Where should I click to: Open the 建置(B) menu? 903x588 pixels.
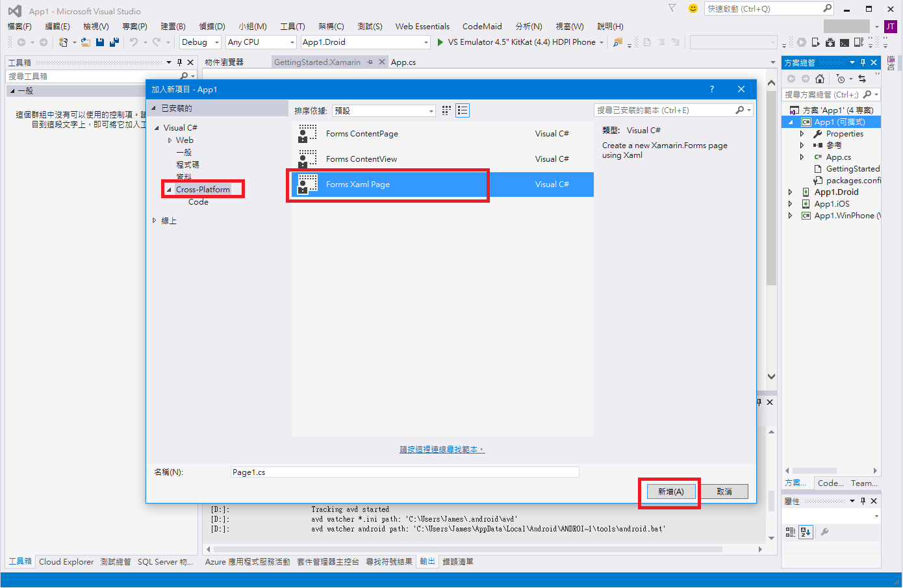[x=173, y=27]
